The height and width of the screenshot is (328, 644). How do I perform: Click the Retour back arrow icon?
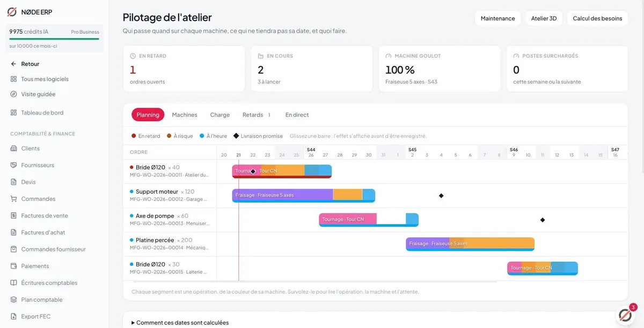click(x=13, y=64)
